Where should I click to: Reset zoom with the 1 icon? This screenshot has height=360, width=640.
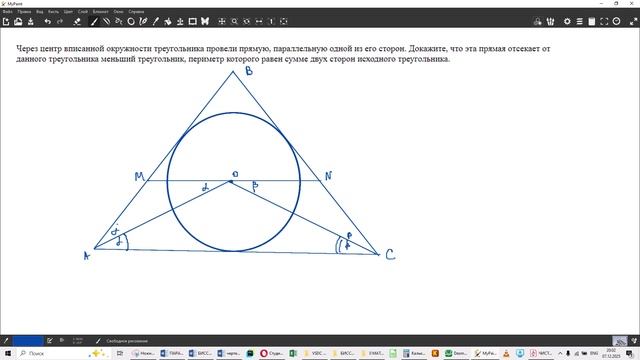(x=271, y=22)
